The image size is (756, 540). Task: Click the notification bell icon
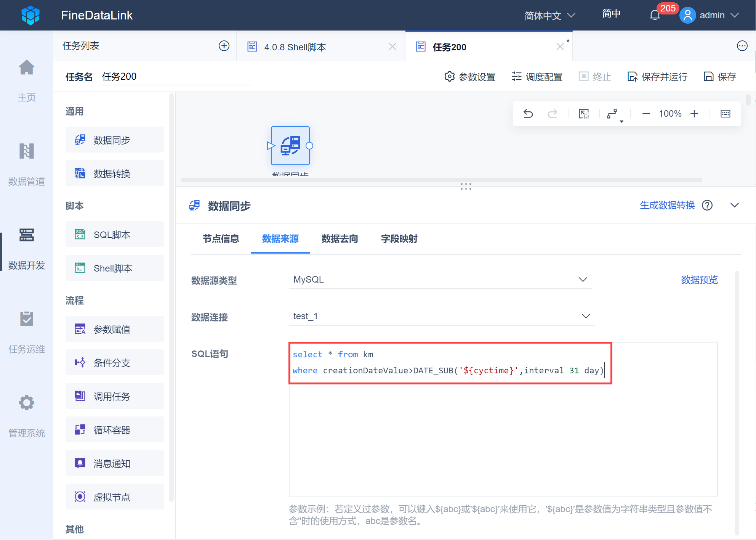[x=655, y=15]
